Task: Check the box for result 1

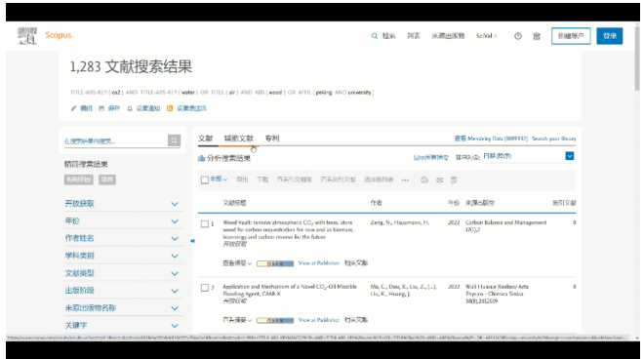Action: pos(205,223)
